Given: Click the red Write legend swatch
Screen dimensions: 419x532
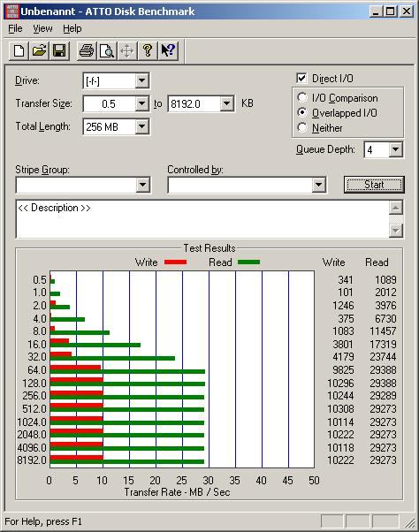Looking at the screenshot, I should click(x=175, y=262).
